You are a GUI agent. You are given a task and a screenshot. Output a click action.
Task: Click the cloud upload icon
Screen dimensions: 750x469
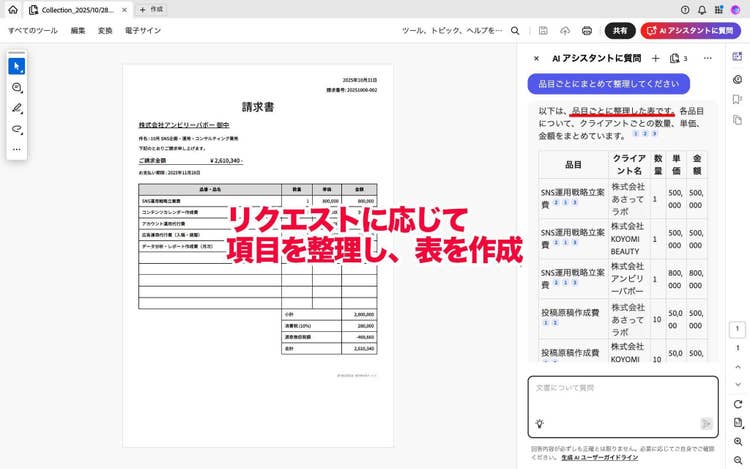click(x=565, y=31)
